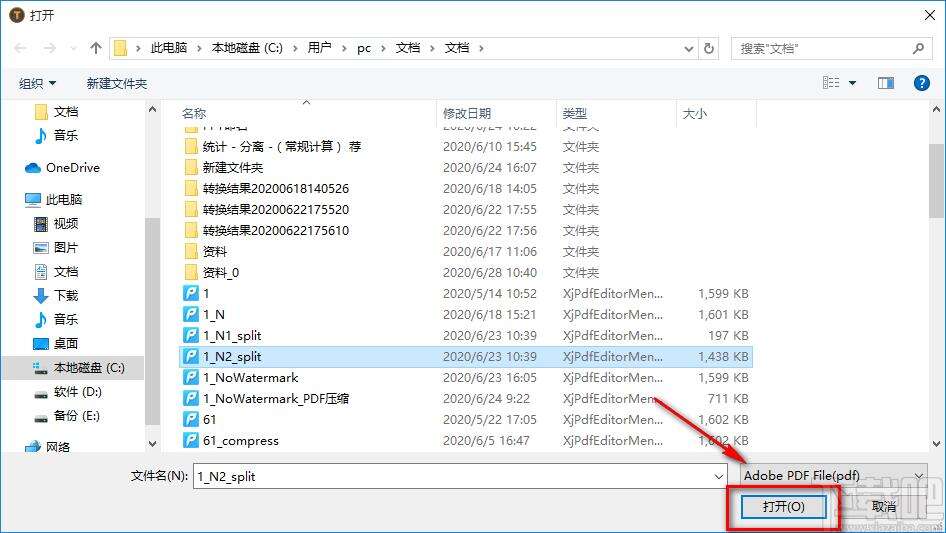946x533 pixels.
Task: Click 用户 in the address breadcrumb
Action: point(319,48)
